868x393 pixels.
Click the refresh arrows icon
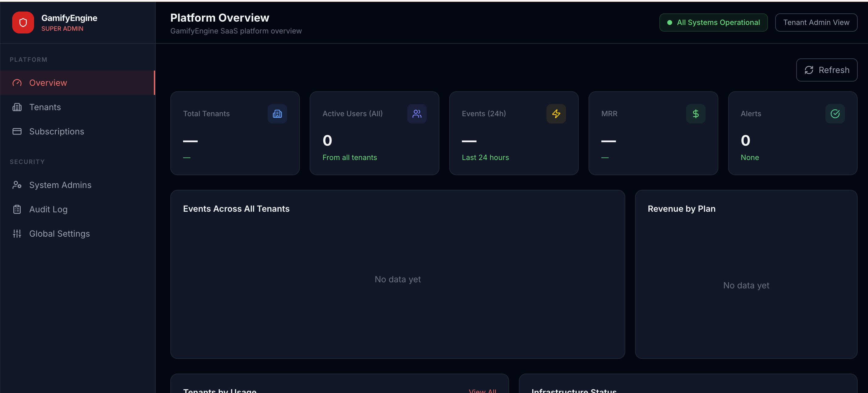pyautogui.click(x=809, y=70)
